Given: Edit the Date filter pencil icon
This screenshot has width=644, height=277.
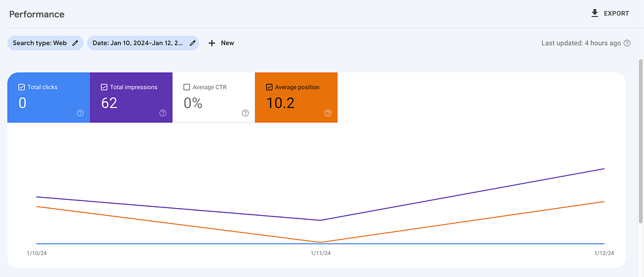Looking at the screenshot, I should pyautogui.click(x=192, y=43).
